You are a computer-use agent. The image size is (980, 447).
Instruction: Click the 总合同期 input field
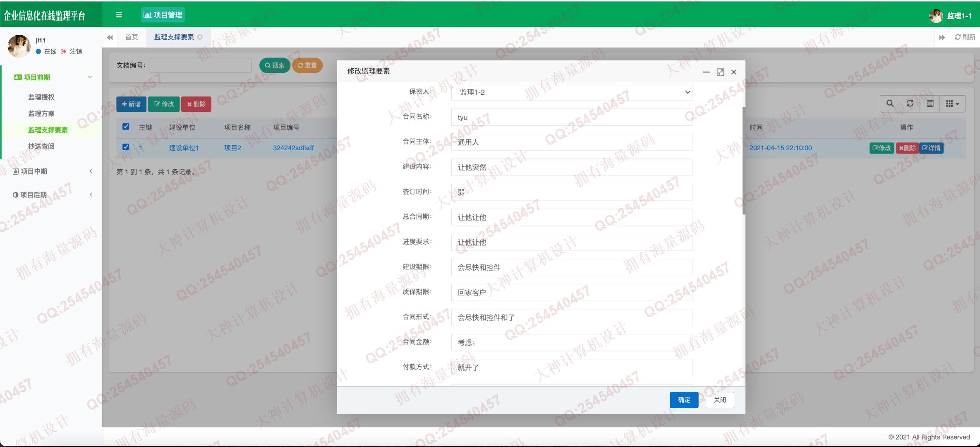coord(572,217)
